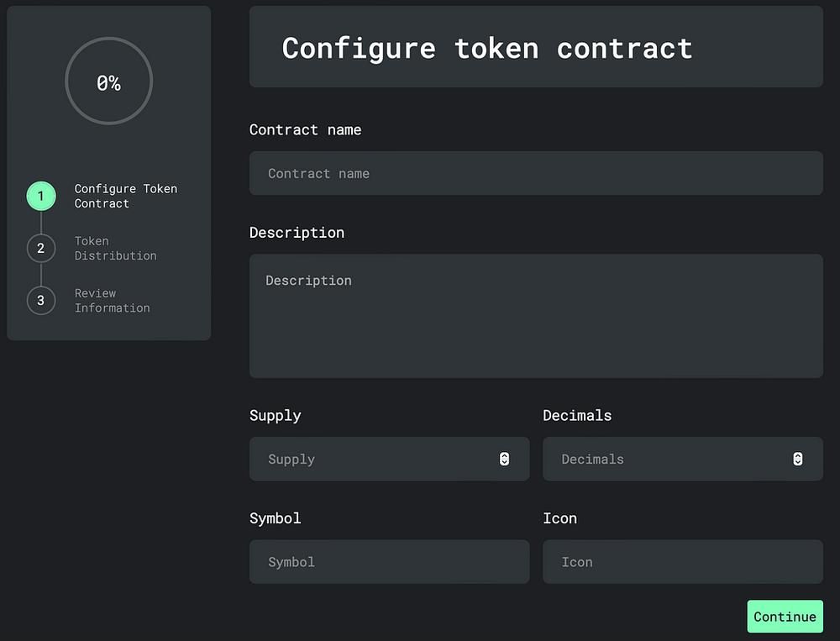
Task: Click the Configure token contract header
Action: (536, 48)
